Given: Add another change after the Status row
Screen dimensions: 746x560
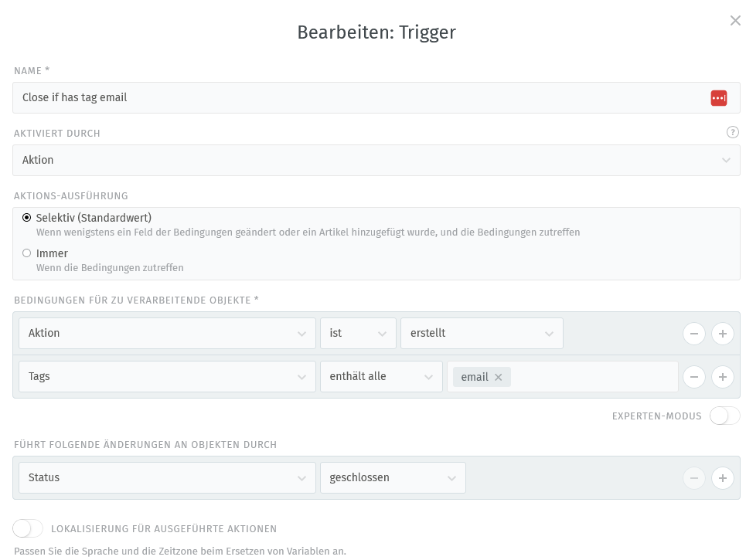Looking at the screenshot, I should (x=722, y=478).
